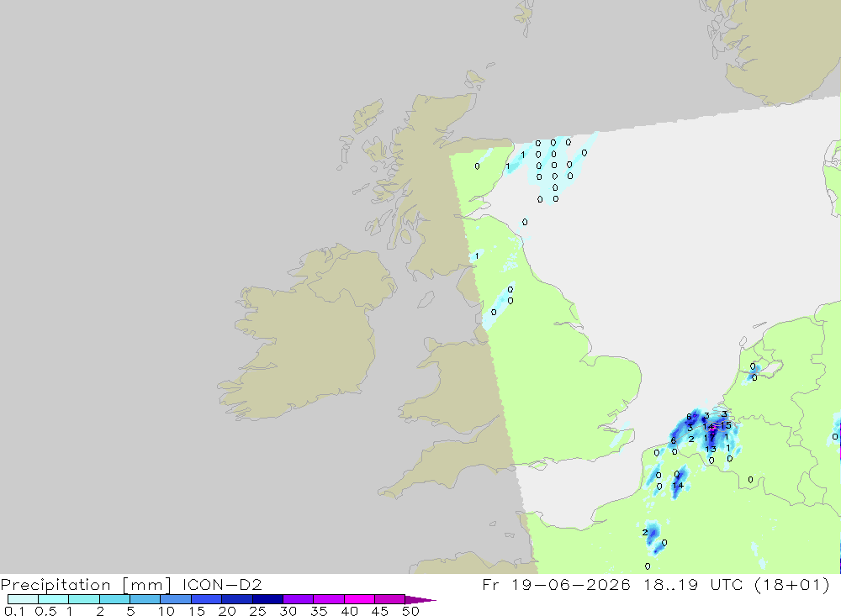Click the legend swatch between 25 and 30
The width and height of the screenshot is (841, 616).
267,599
